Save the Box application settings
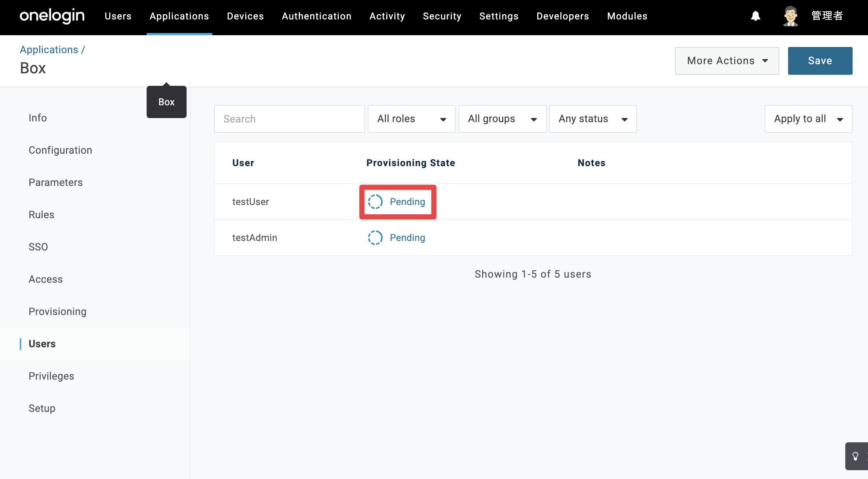This screenshot has width=868, height=479. click(x=820, y=61)
